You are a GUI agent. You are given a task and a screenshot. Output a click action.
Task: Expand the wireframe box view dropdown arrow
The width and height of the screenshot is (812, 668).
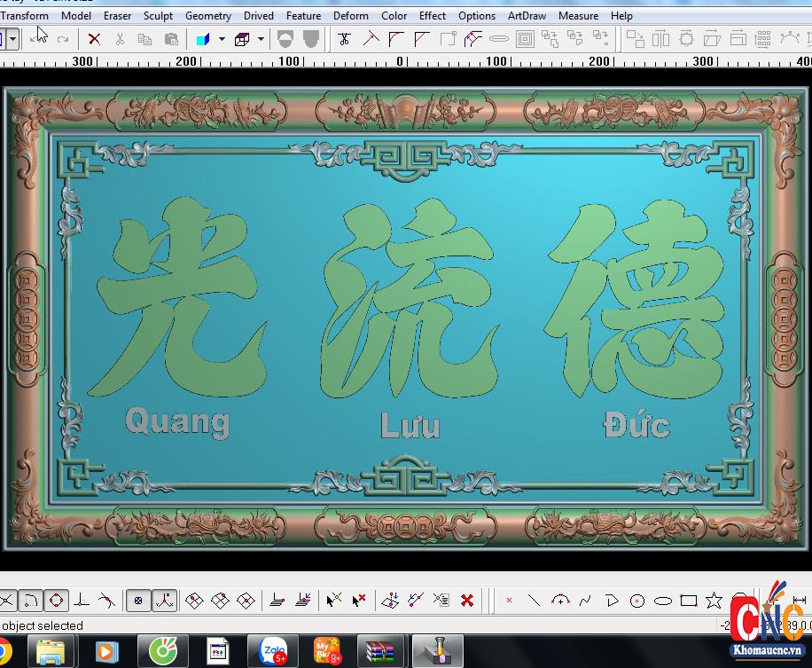tap(261, 39)
